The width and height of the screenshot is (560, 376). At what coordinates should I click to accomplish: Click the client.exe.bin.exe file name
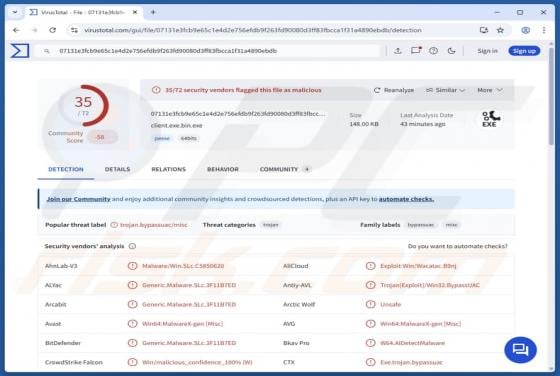176,125
